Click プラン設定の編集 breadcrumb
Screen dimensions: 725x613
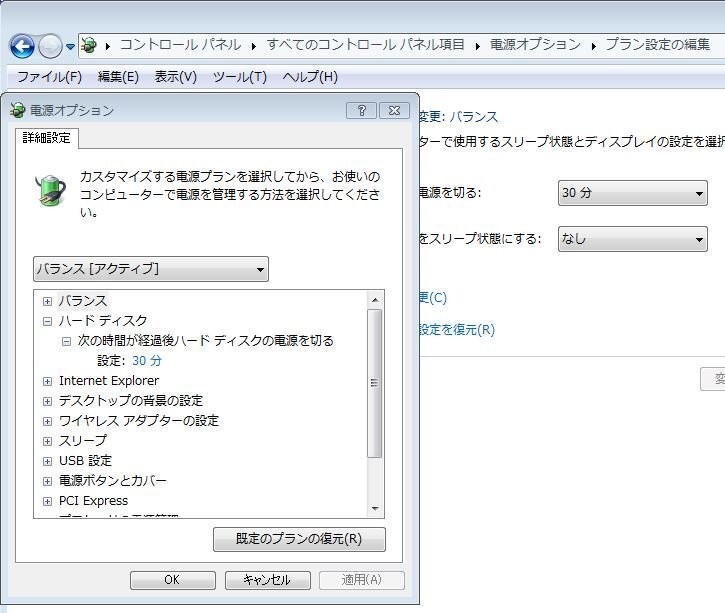click(x=657, y=44)
